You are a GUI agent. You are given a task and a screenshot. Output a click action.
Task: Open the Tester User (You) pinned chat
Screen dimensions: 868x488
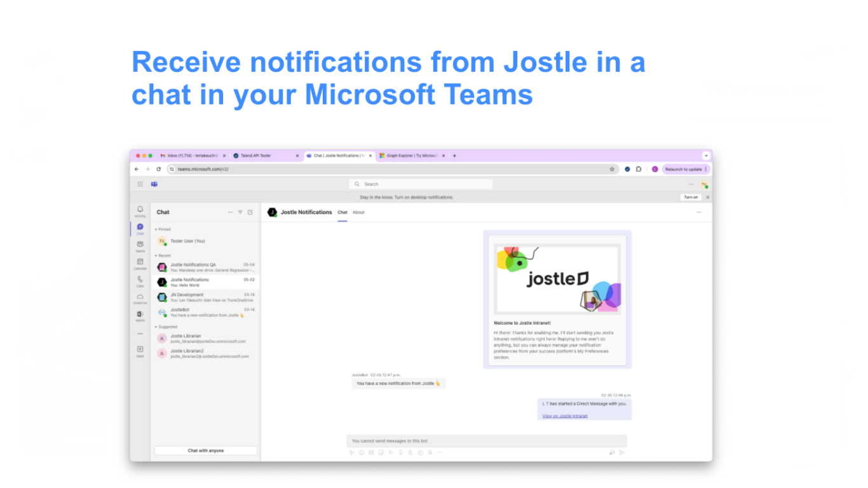coord(206,241)
